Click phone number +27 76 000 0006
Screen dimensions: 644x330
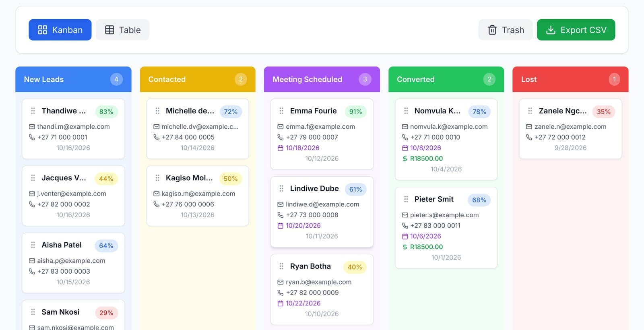coord(188,204)
